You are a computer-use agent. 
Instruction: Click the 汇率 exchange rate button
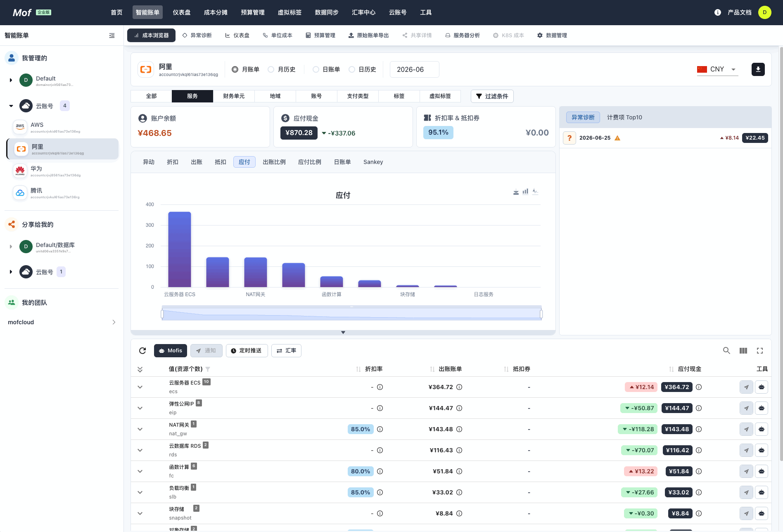click(x=286, y=351)
